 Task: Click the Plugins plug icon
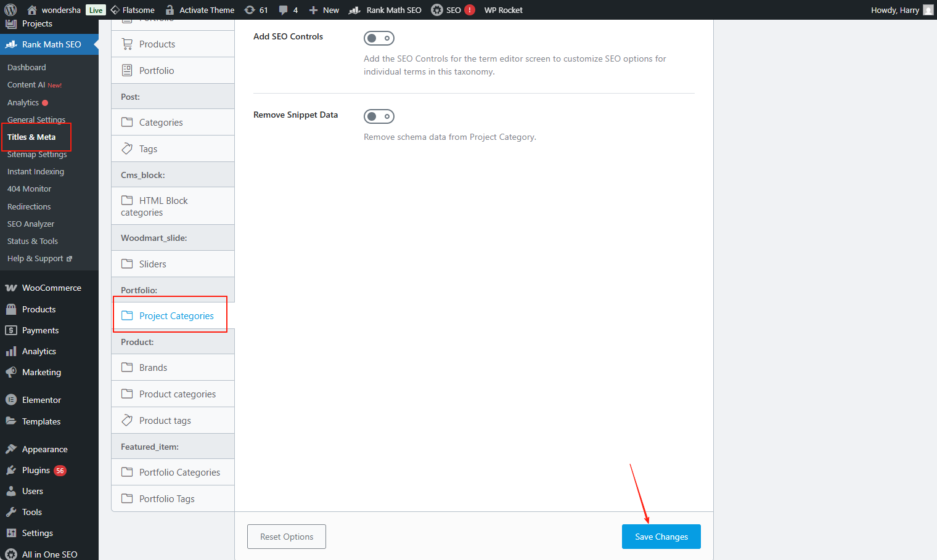click(11, 470)
